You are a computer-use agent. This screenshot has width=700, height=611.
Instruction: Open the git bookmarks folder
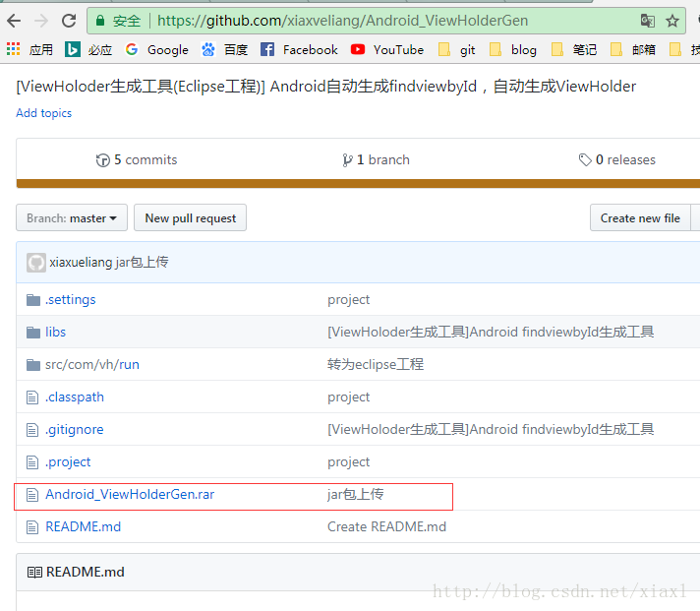click(x=457, y=49)
